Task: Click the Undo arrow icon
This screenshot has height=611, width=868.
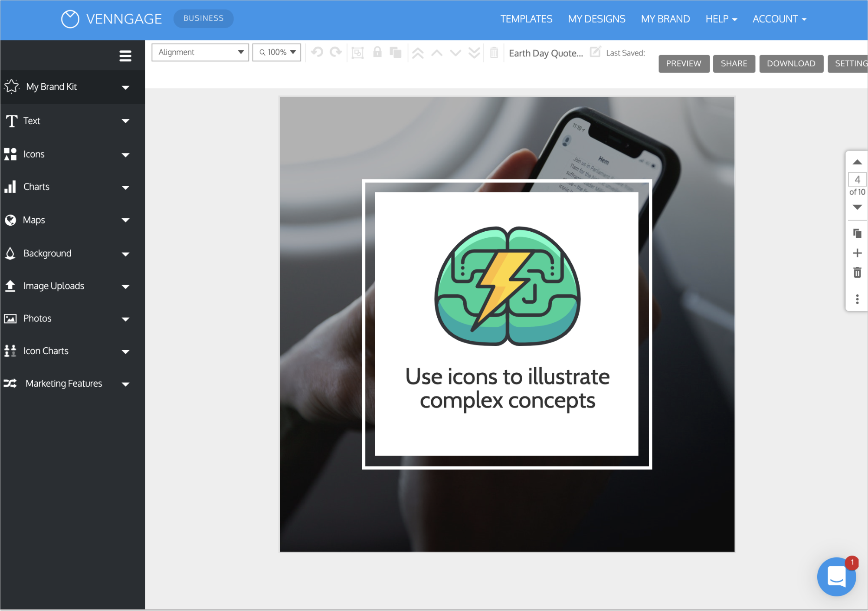Action: point(317,52)
